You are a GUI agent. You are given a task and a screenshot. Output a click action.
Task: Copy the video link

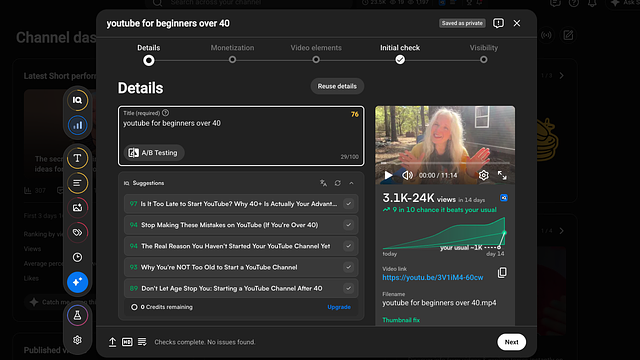[x=502, y=273]
